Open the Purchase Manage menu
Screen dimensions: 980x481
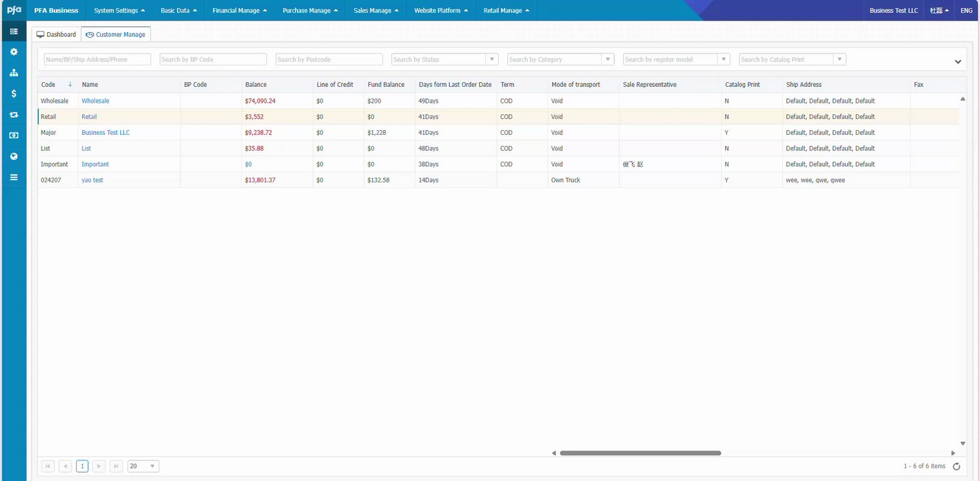point(310,11)
